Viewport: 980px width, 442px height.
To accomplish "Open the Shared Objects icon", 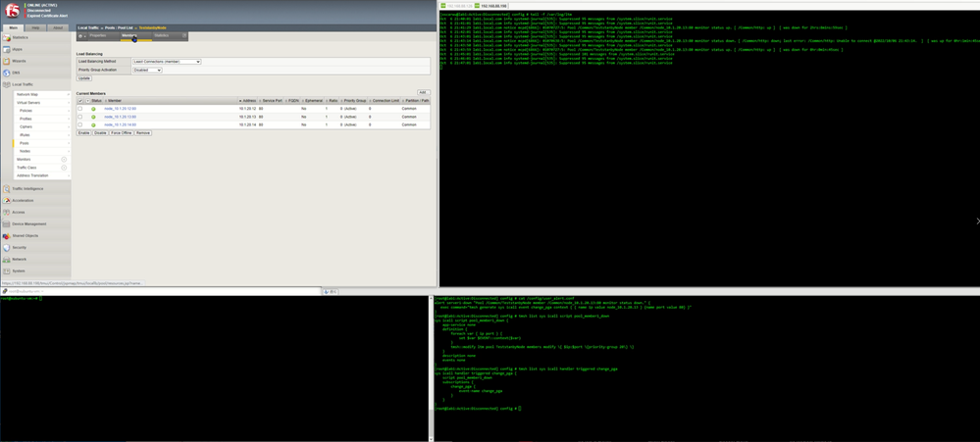I will point(6,235).
